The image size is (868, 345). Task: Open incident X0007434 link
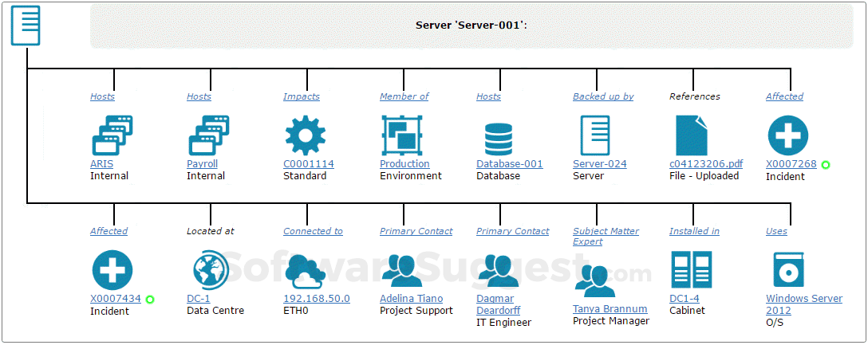115,299
